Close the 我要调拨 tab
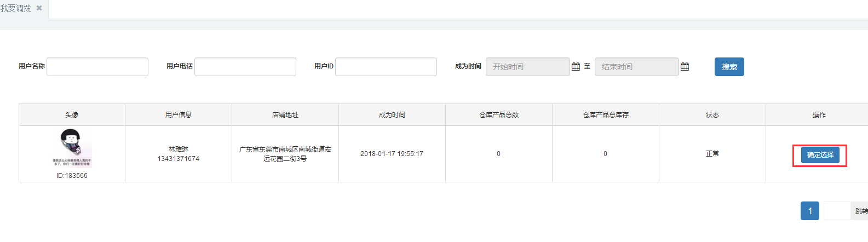This screenshot has height=242, width=868. (39, 8)
